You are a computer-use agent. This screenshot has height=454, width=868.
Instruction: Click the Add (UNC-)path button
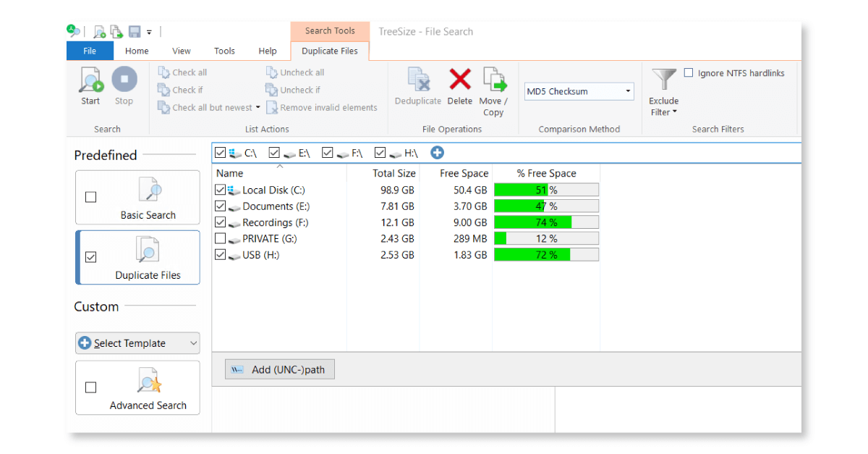tap(279, 370)
